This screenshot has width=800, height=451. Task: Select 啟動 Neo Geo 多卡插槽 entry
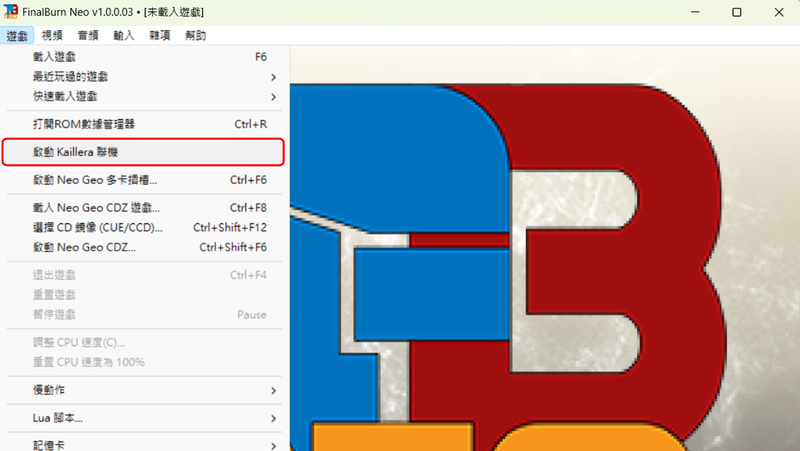144,180
